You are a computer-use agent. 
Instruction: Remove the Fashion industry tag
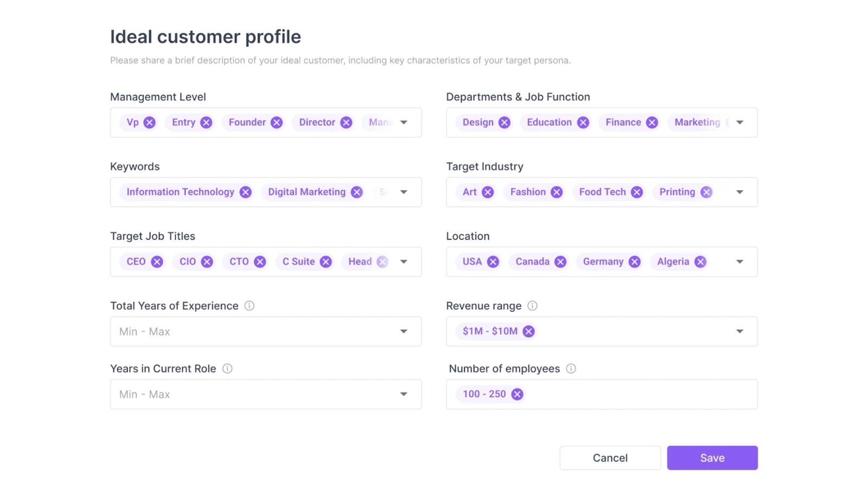[x=557, y=191]
